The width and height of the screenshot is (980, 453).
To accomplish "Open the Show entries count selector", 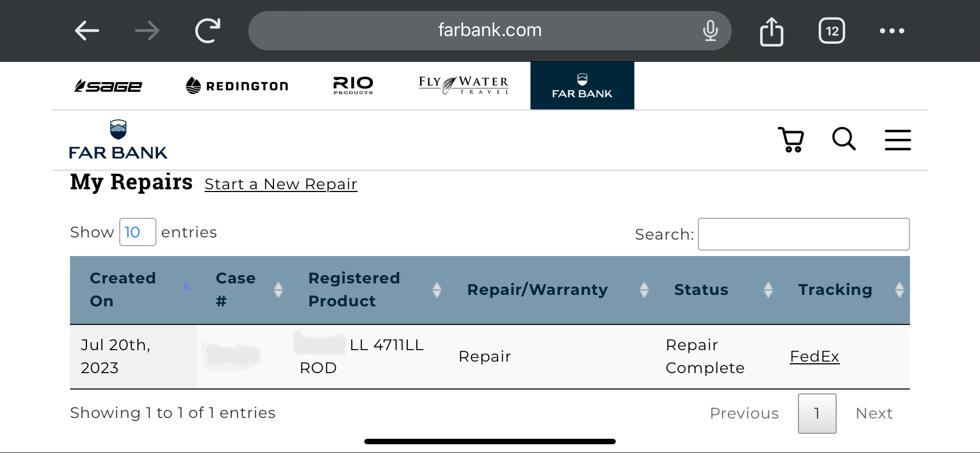I will pos(138,232).
